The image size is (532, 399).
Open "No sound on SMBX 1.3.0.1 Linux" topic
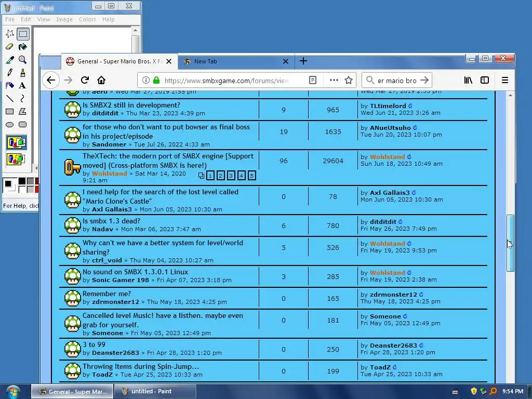[x=136, y=272]
